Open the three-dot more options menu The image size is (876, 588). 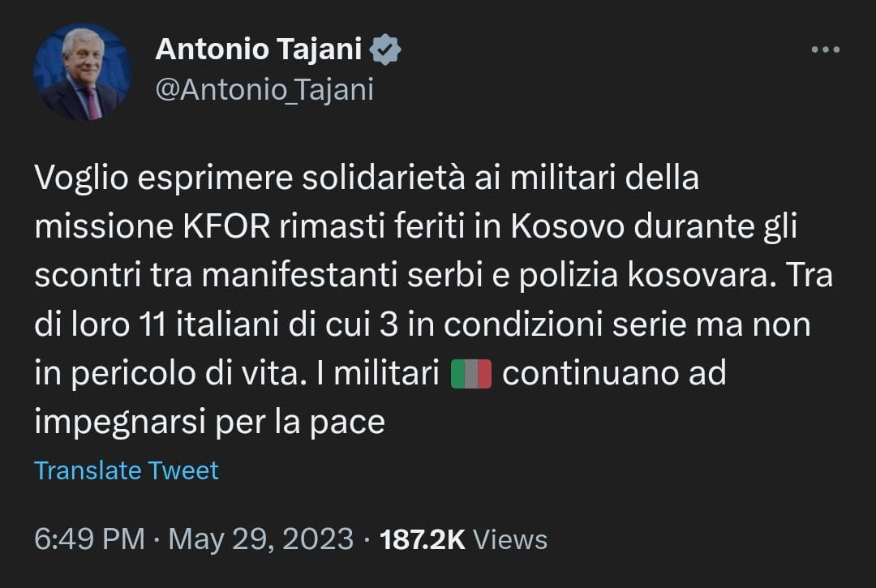(x=826, y=50)
